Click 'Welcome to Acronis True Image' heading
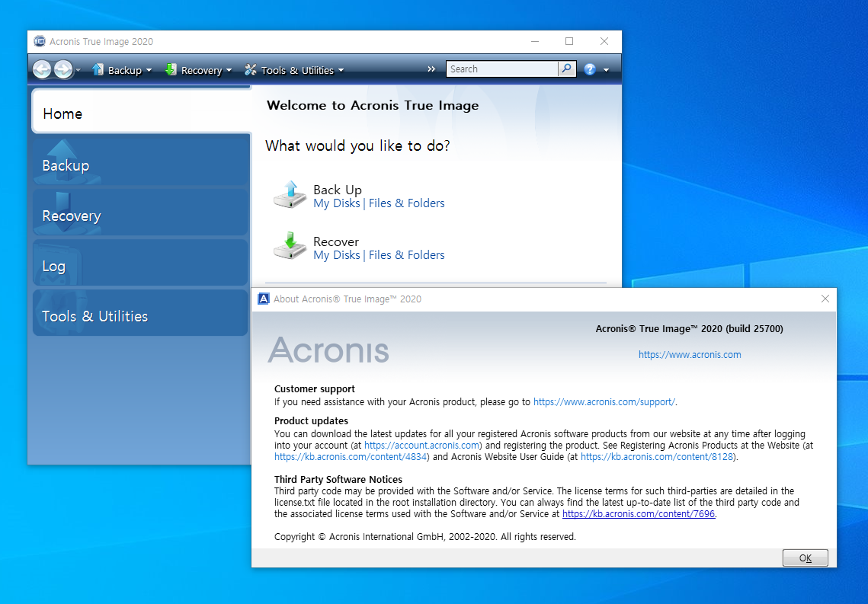 point(373,106)
